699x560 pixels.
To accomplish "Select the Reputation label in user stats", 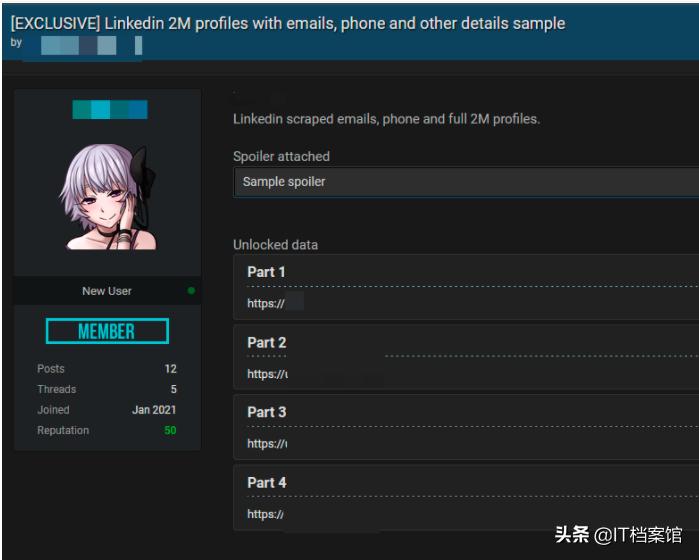I will [x=63, y=430].
